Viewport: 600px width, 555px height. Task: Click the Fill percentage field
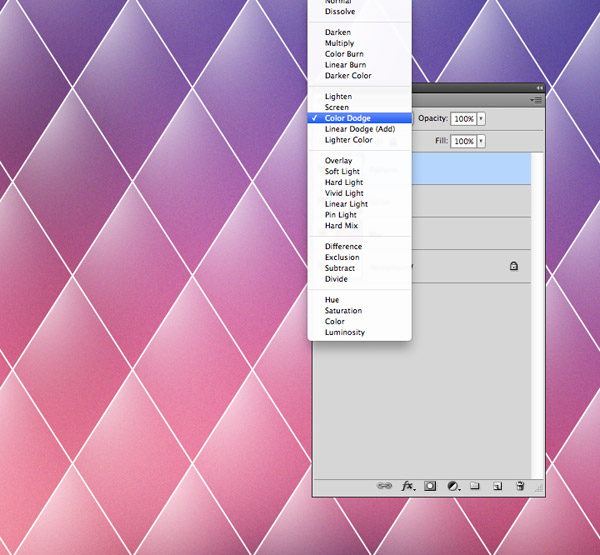click(463, 142)
